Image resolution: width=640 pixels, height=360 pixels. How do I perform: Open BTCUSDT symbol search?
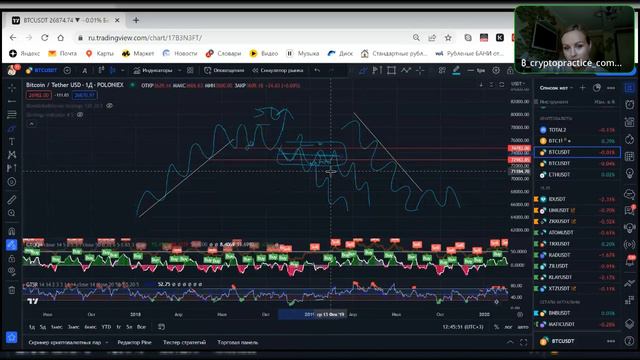(x=41, y=71)
